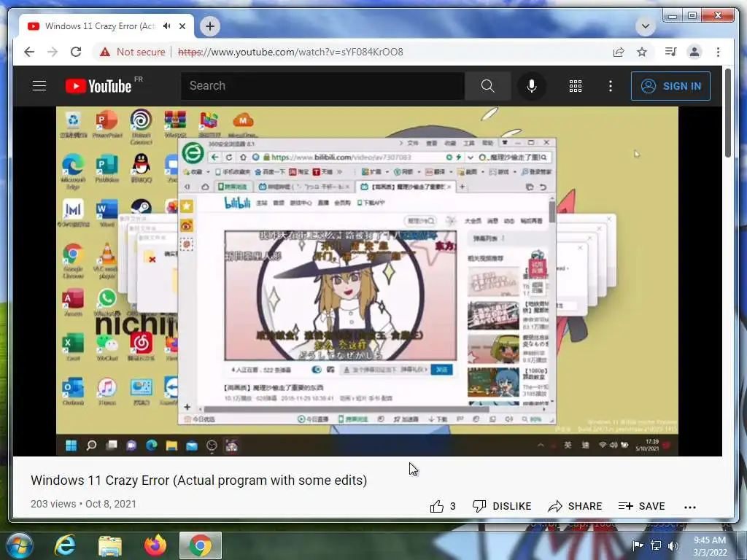
Task: Start voice search with the microphone icon
Action: pyautogui.click(x=532, y=86)
